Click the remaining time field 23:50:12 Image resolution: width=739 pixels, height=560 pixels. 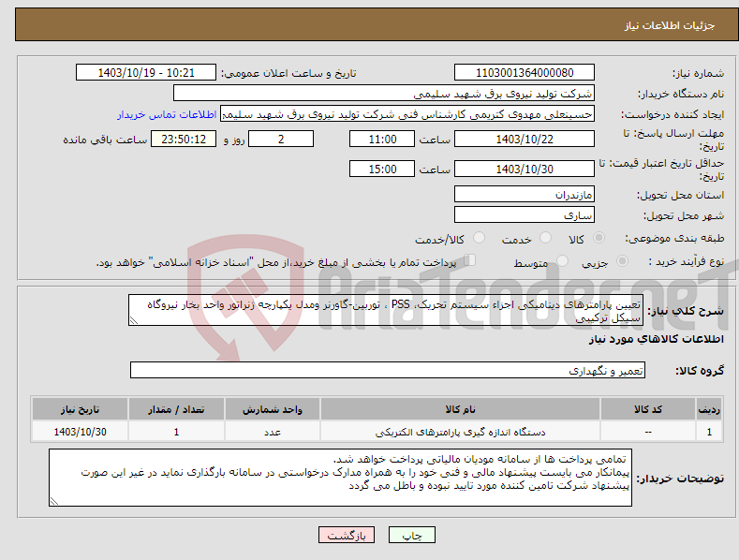[184, 139]
